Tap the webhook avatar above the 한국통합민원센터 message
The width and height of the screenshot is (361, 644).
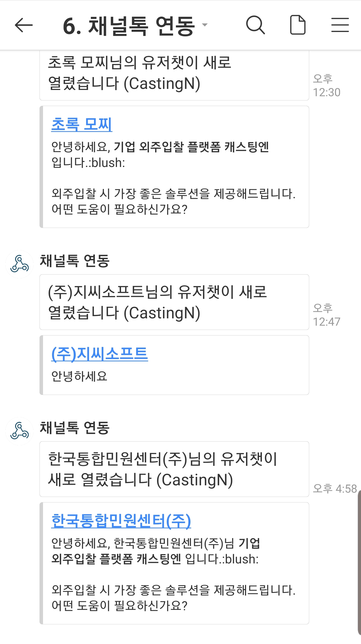click(x=19, y=431)
